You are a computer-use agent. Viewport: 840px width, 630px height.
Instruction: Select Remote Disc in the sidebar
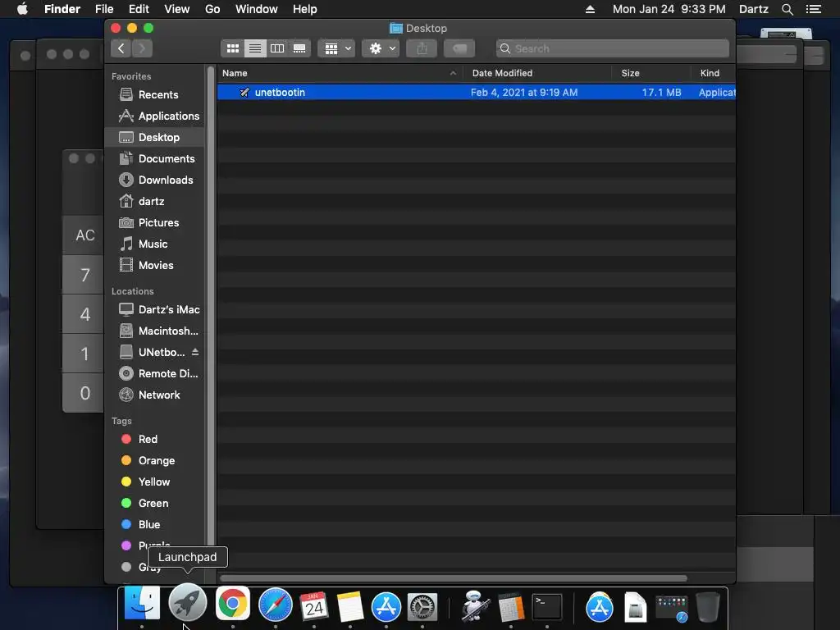155,373
